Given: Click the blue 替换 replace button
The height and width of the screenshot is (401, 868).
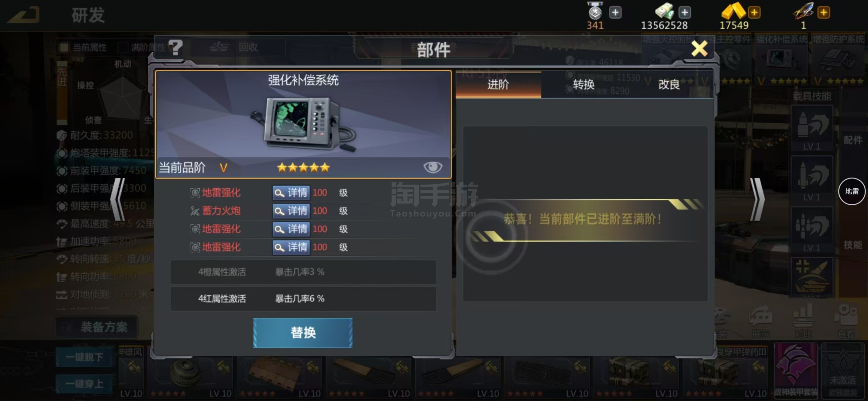Looking at the screenshot, I should coord(303,333).
